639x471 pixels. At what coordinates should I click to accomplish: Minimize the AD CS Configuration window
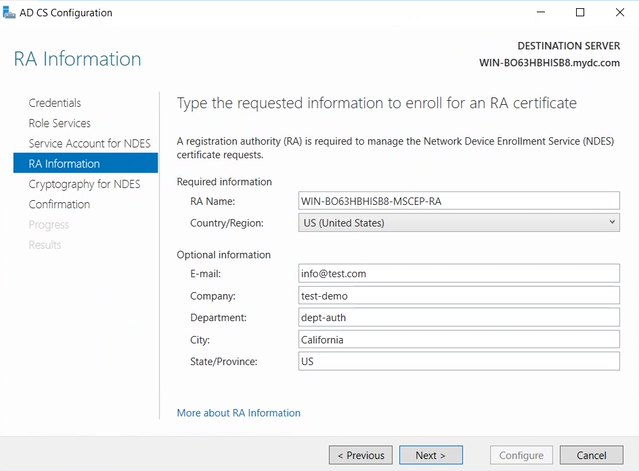541,12
